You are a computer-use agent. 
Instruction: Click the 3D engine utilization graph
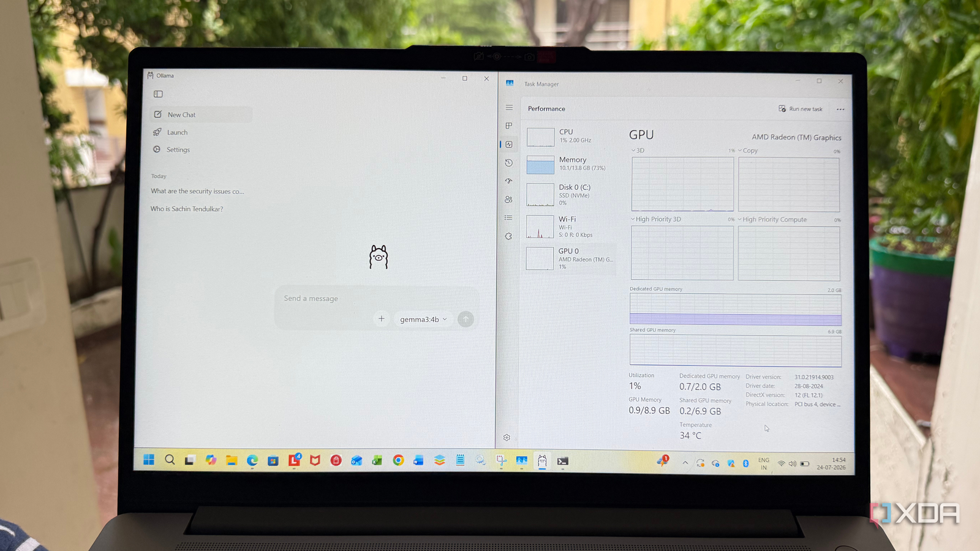tap(682, 184)
